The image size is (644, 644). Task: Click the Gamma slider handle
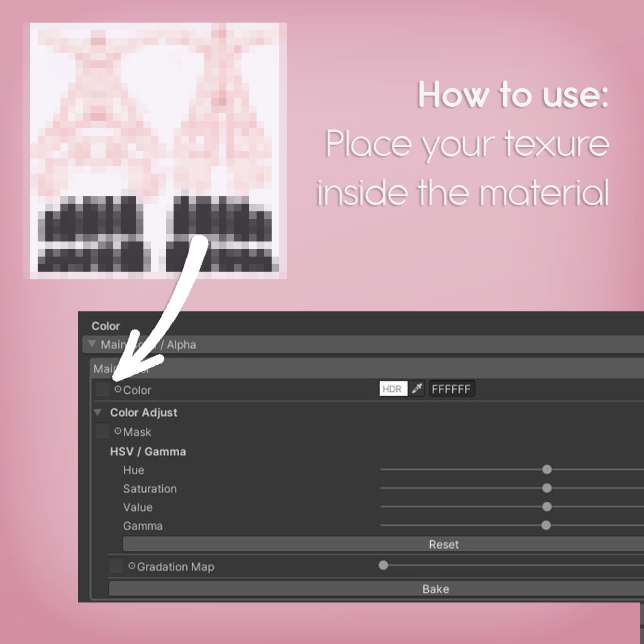click(x=547, y=525)
